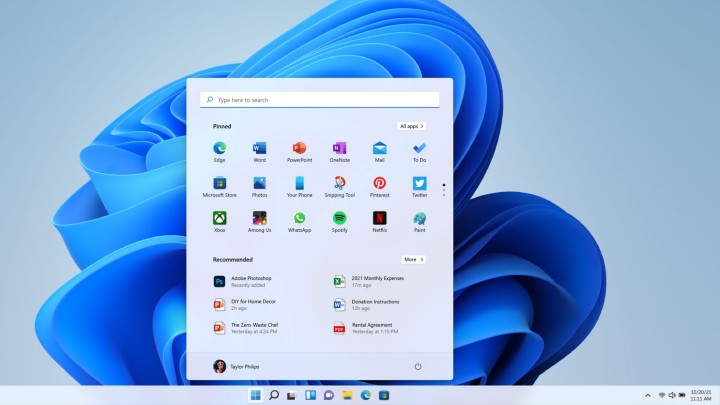Open Taylor Philips account menu
This screenshot has width=720, height=405.
(x=236, y=366)
